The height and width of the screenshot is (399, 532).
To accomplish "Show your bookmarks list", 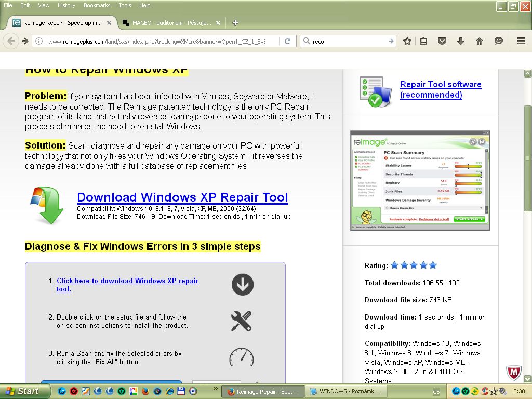I will point(423,41).
